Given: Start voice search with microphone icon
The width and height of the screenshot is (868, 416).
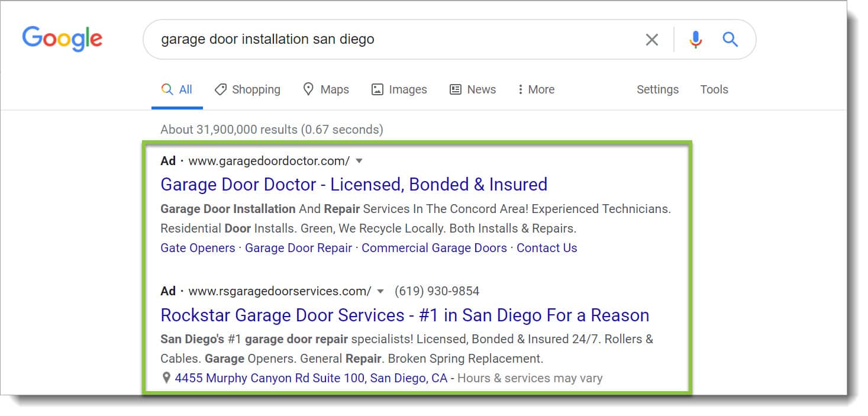Looking at the screenshot, I should [x=696, y=40].
